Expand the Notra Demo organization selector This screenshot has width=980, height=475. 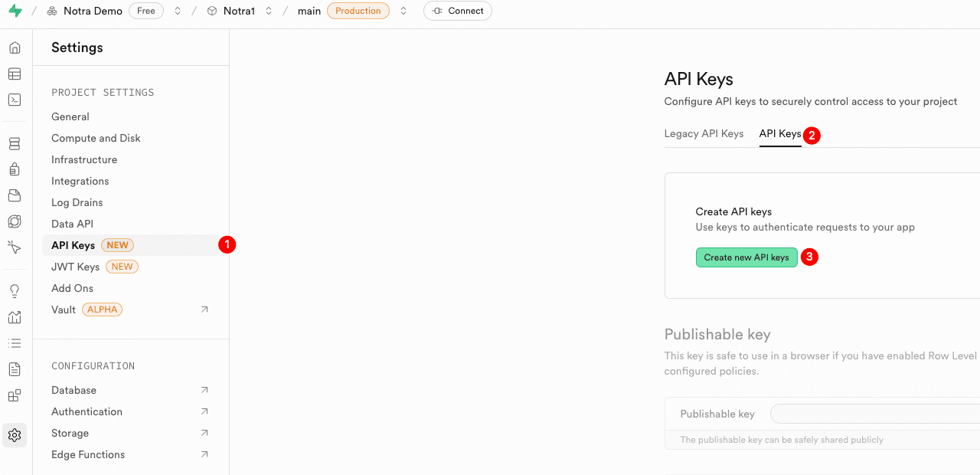(178, 11)
